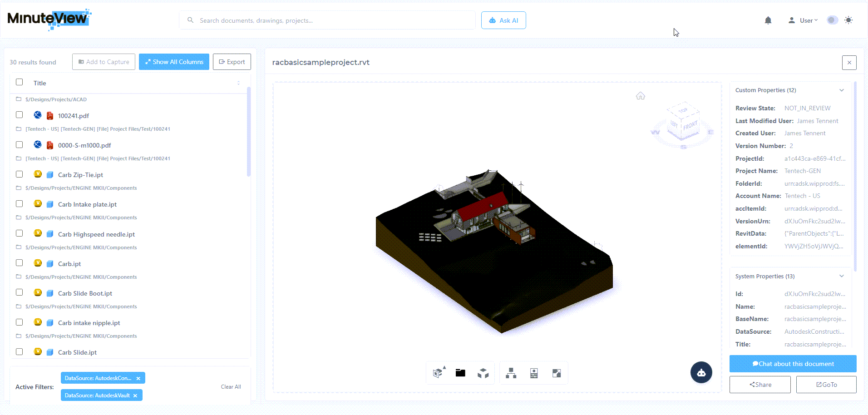Viewport: 868px width, 415px height.
Task: Reset view with the home icon
Action: (x=641, y=96)
